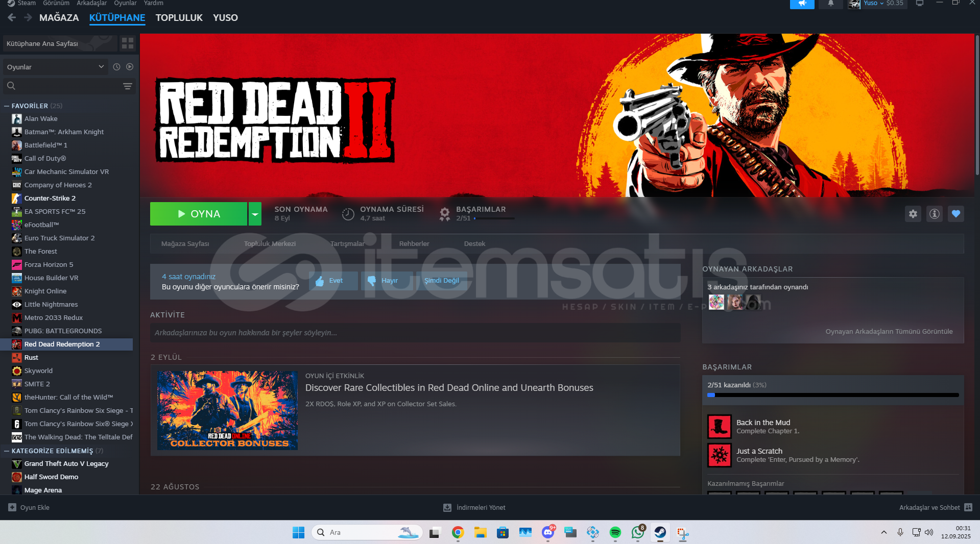
Task: Click the green OYNA play button
Action: tap(199, 214)
